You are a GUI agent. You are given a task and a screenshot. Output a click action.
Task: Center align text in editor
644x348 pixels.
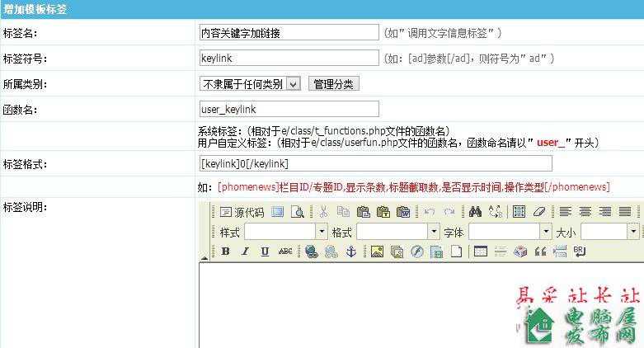pyautogui.click(x=585, y=212)
